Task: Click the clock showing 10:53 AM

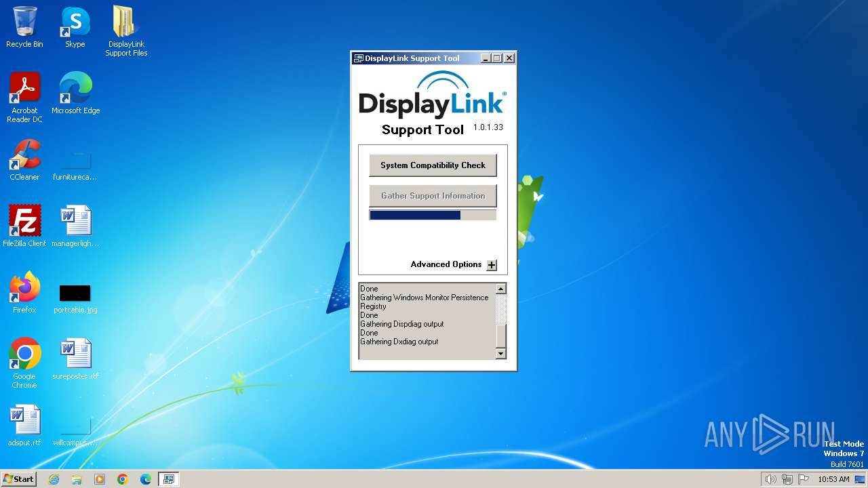Action: point(833,479)
